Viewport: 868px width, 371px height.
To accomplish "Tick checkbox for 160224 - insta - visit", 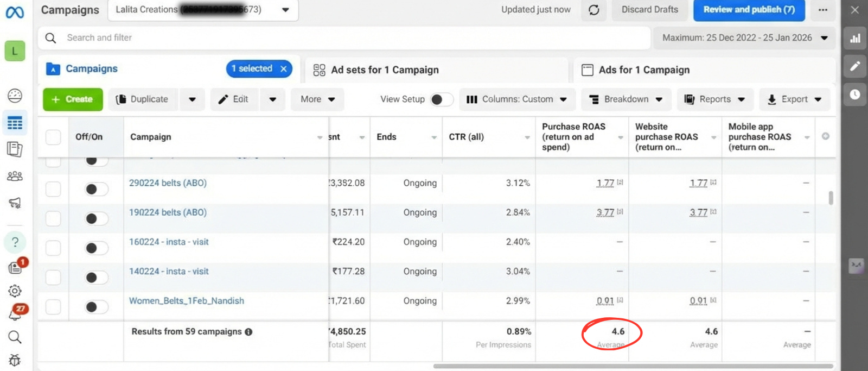I will (53, 248).
